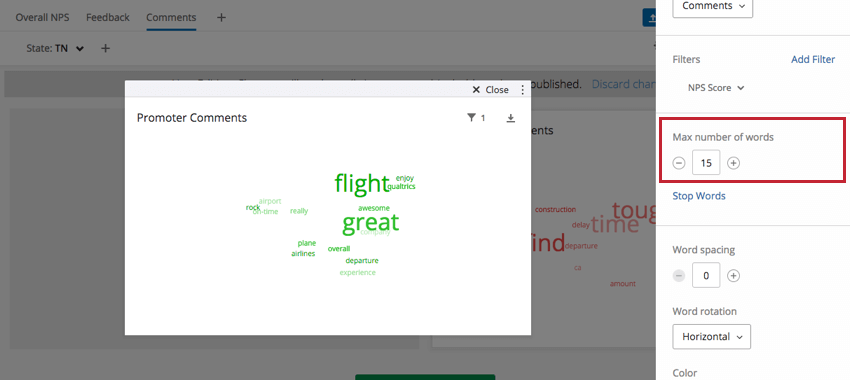
Task: Click the max number of words field
Action: pyautogui.click(x=706, y=163)
